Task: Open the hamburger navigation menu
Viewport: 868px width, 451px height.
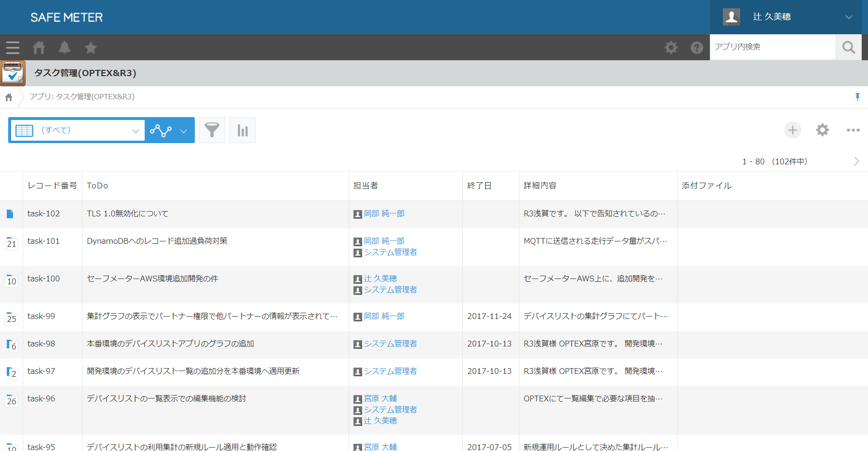Action: click(x=13, y=48)
